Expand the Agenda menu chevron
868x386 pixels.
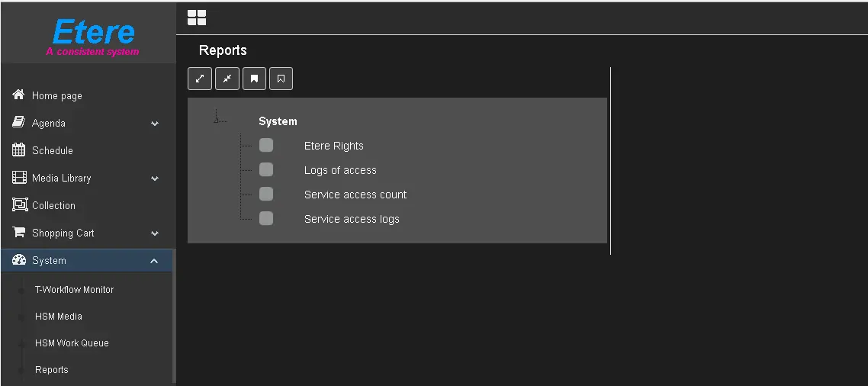tap(155, 124)
